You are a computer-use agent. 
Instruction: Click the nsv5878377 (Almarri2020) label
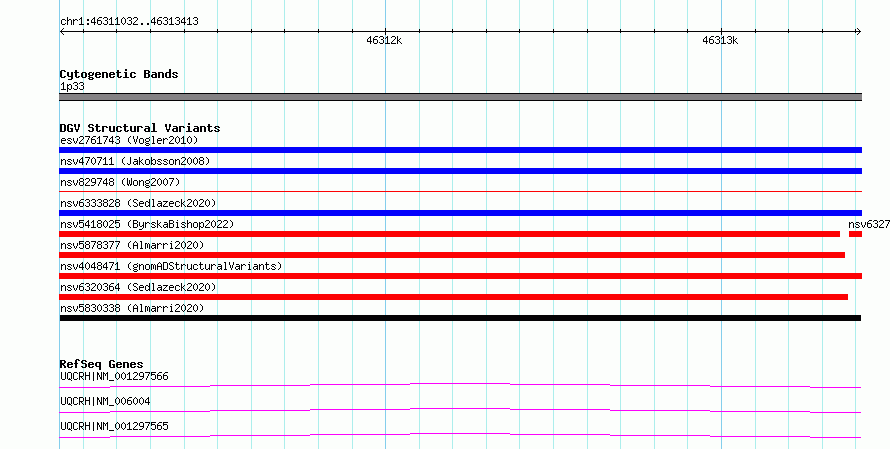pyautogui.click(x=132, y=245)
